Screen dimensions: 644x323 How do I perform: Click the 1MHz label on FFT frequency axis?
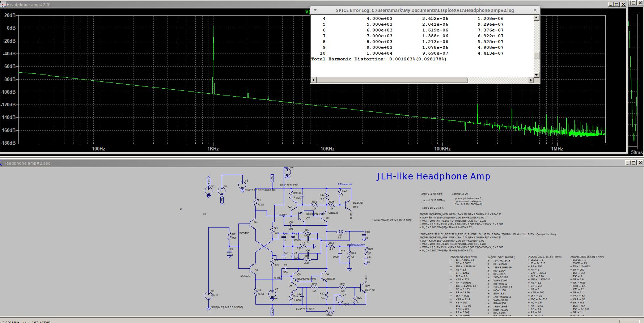coord(557,149)
